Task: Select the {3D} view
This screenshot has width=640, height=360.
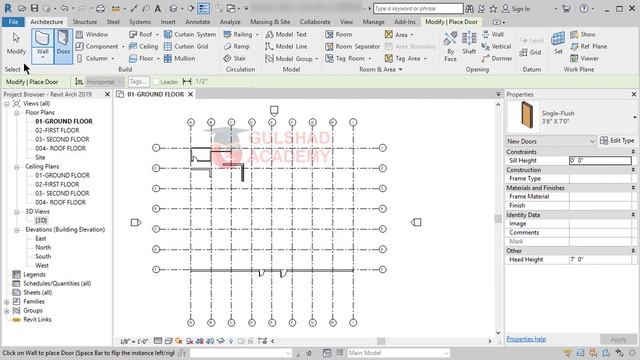Action: 41,221
